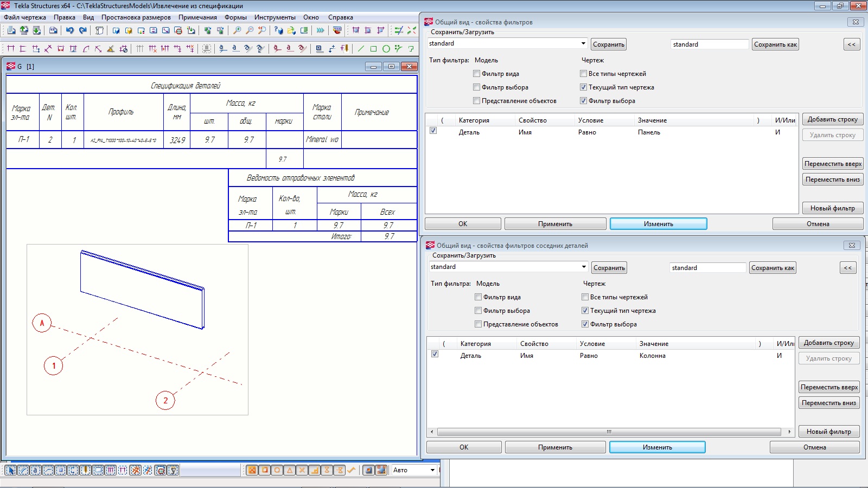
Task: Check 'Представление объектов' in lower dialog
Action: [x=478, y=324]
